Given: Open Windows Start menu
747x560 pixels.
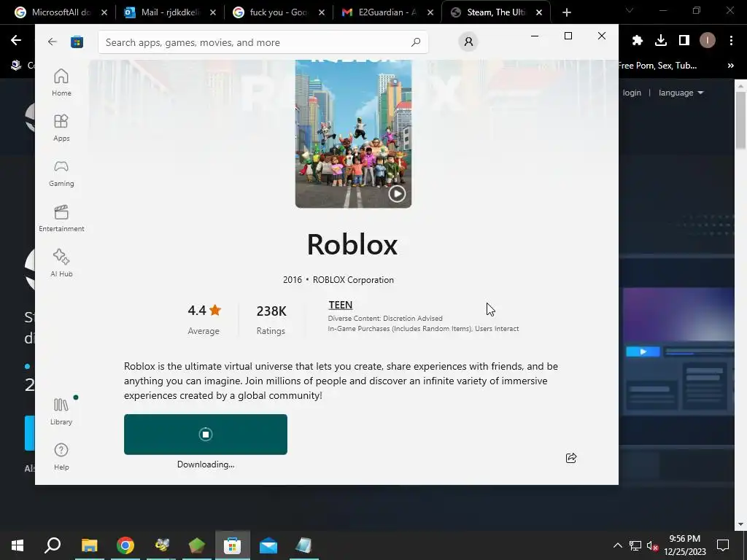Looking at the screenshot, I should pos(18,545).
